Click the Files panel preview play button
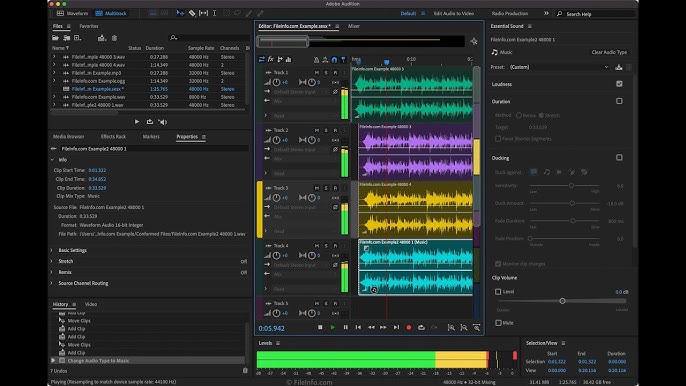 coord(137,122)
